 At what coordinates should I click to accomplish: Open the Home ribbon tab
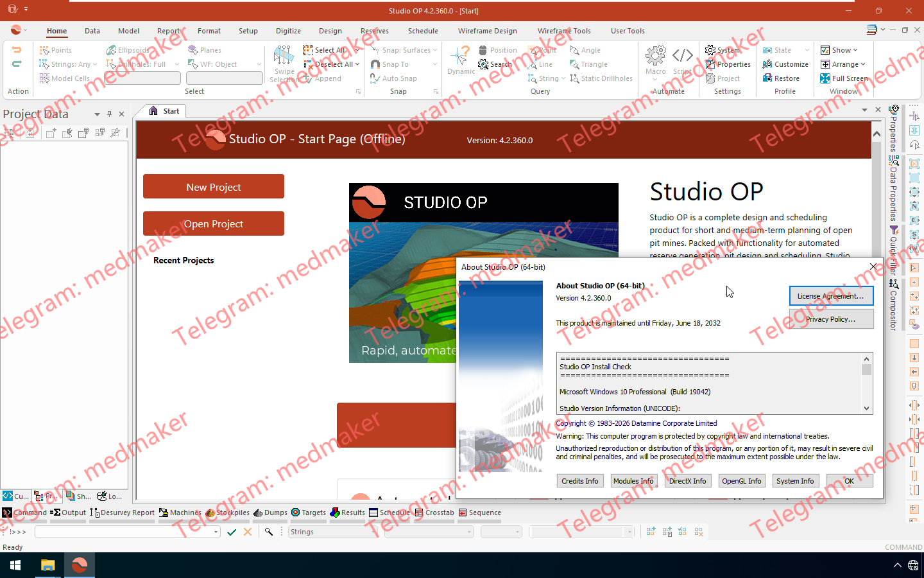[x=56, y=31]
